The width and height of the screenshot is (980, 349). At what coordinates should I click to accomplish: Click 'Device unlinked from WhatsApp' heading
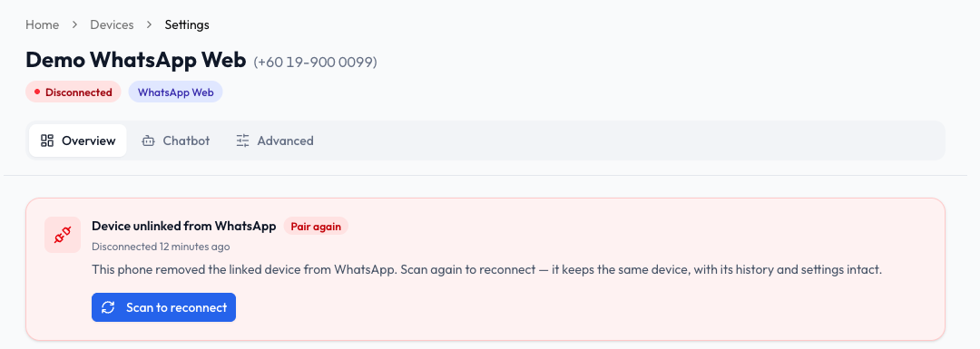183,226
